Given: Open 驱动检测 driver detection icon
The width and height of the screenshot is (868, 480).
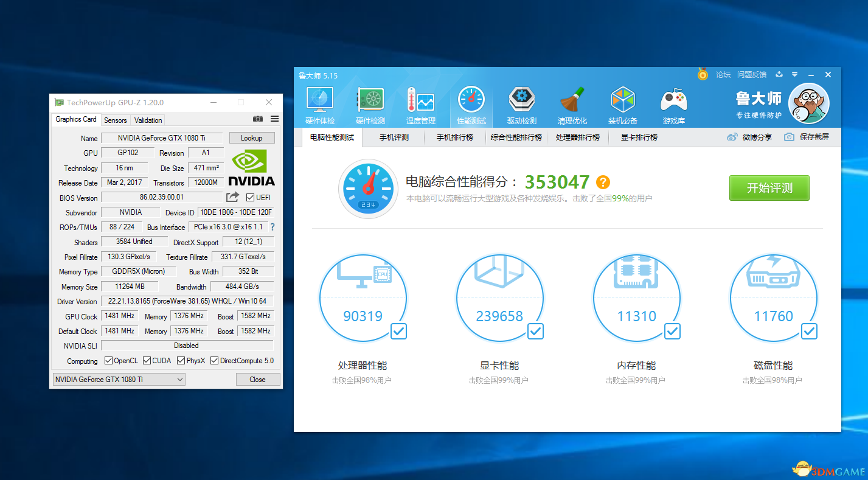Looking at the screenshot, I should 521,100.
